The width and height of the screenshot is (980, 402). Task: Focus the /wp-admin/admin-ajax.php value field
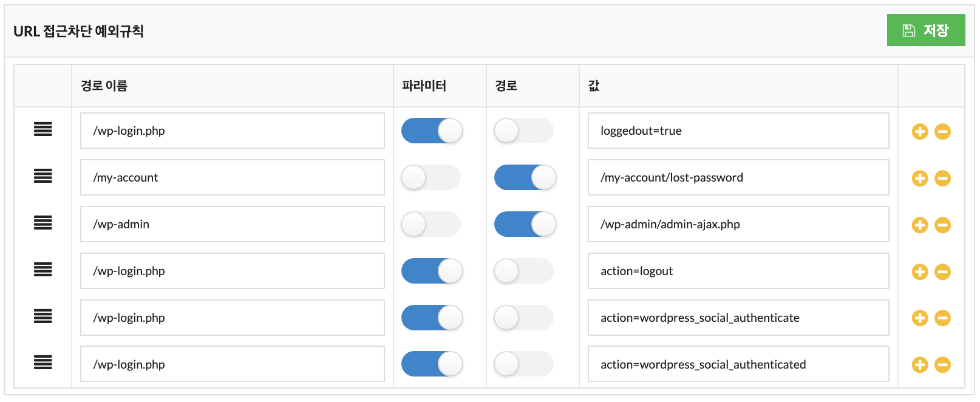click(x=738, y=224)
